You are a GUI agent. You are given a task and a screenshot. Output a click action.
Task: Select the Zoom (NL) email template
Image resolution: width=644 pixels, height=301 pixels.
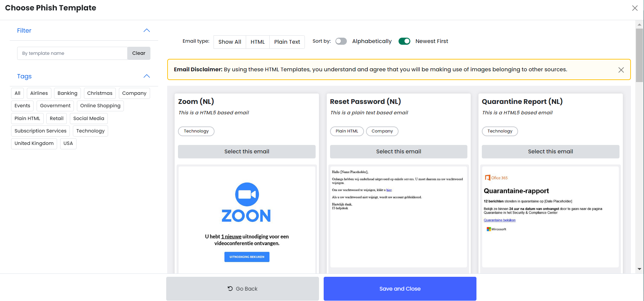click(247, 152)
